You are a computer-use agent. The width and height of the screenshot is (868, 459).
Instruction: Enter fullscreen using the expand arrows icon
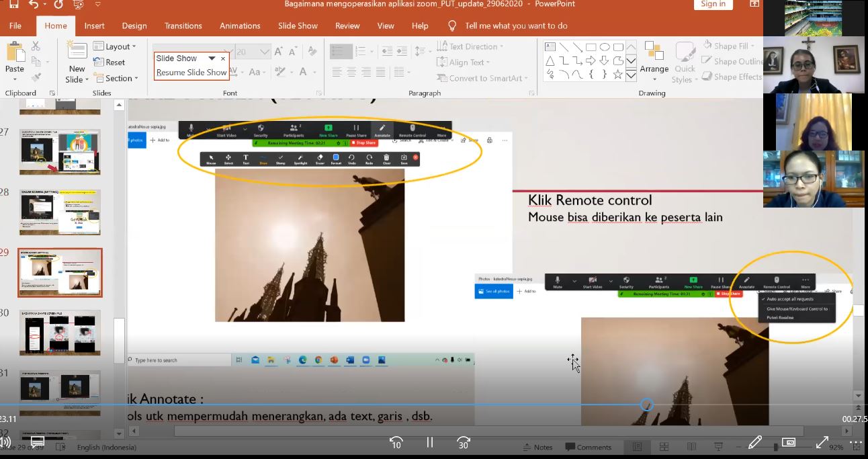click(822, 442)
